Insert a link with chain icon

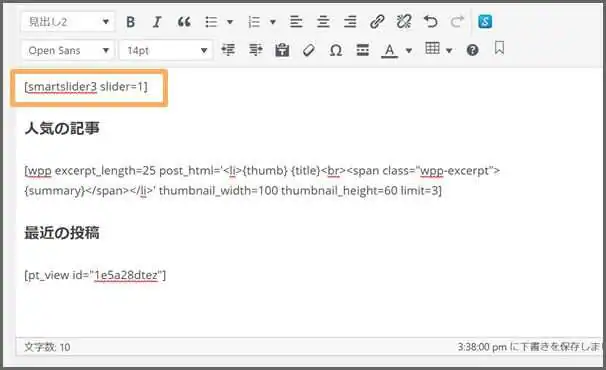pos(377,22)
